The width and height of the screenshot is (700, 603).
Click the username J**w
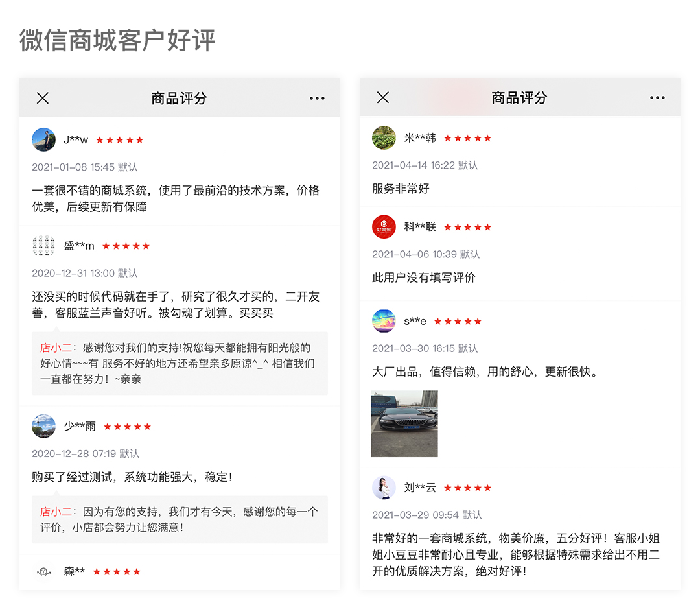(76, 140)
